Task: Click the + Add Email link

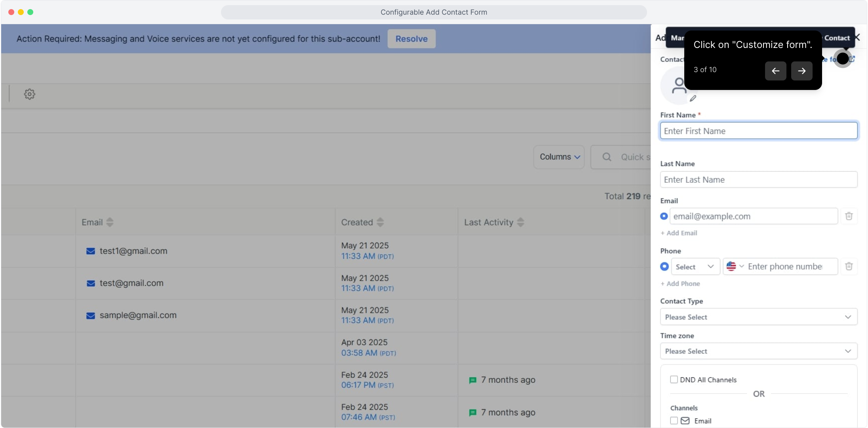Action: click(679, 233)
